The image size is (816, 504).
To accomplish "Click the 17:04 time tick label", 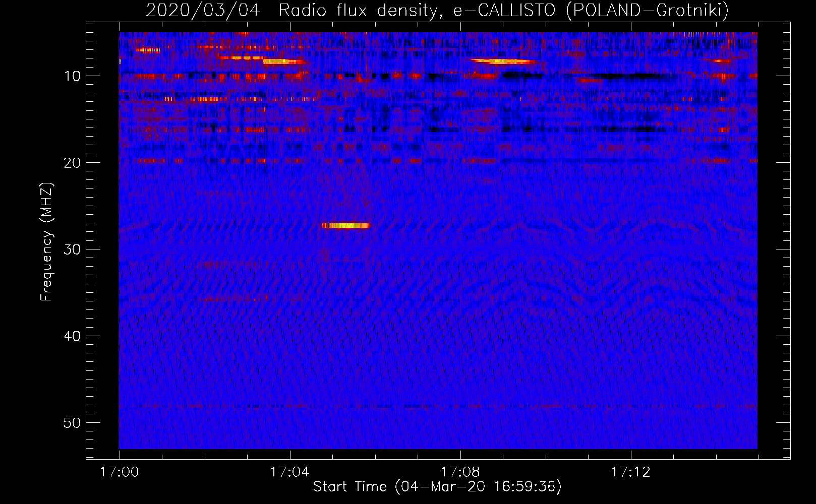I will pyautogui.click(x=290, y=472).
